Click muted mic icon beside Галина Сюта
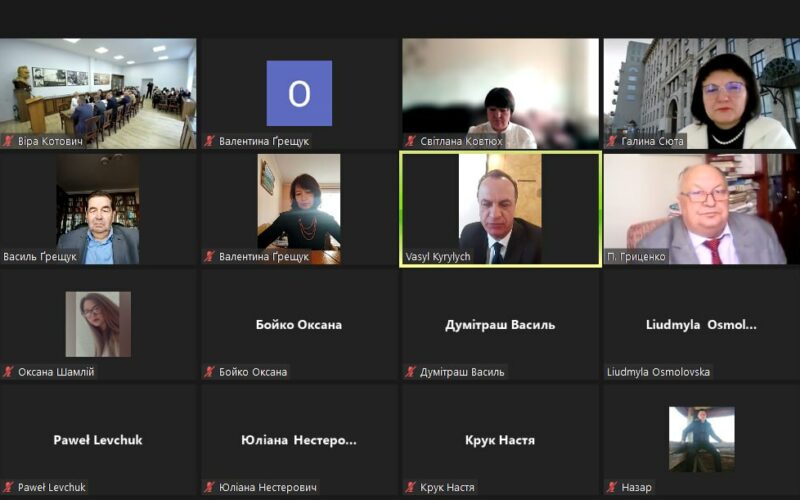 [611, 141]
